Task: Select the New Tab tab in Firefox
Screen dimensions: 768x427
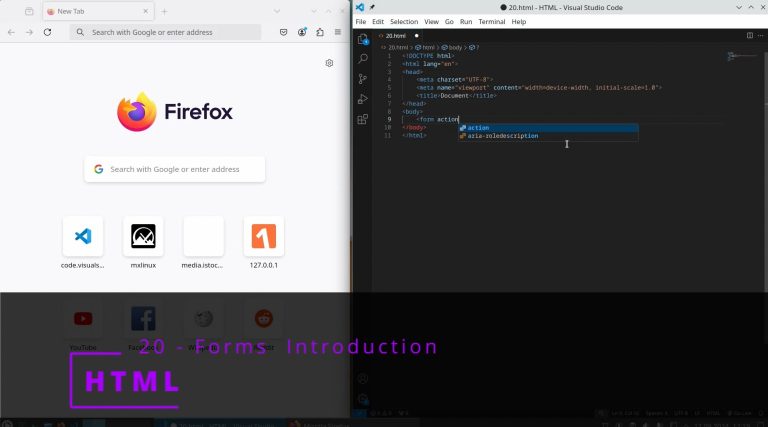Action: [x=98, y=11]
